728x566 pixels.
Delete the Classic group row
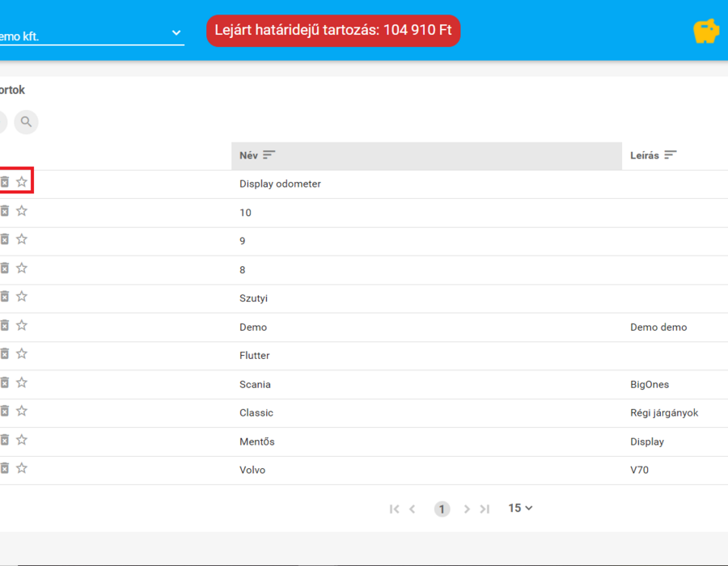coord(4,411)
